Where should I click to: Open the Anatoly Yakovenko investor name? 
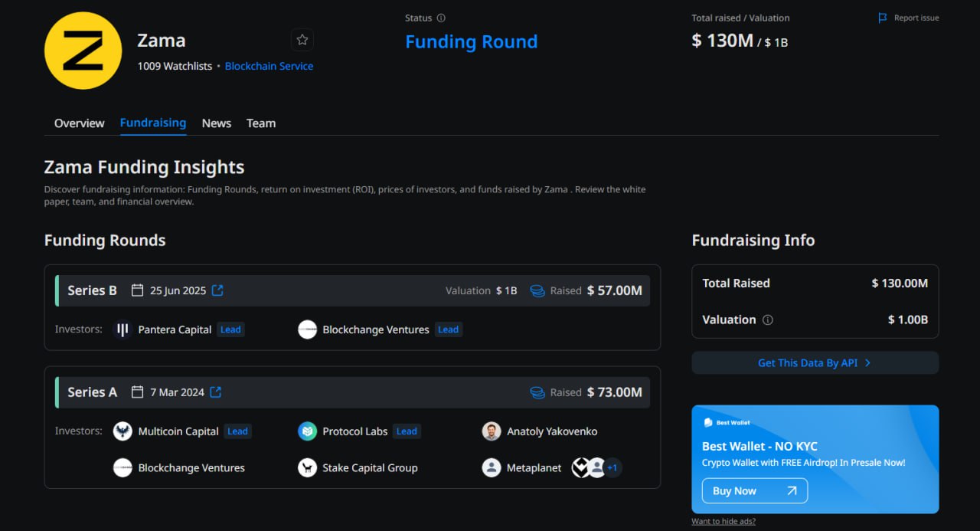tap(552, 431)
